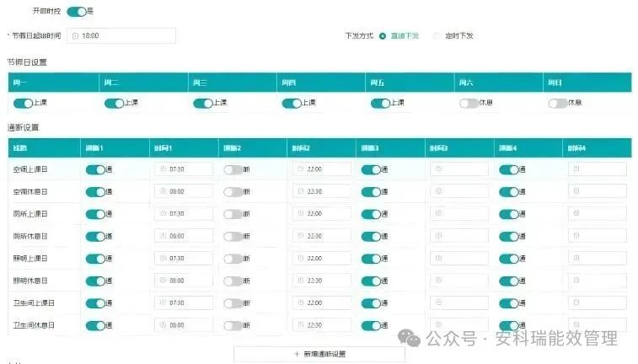The image size is (638, 364).
Task: Open 厕所休息日 时间2 time field
Action: point(321,236)
